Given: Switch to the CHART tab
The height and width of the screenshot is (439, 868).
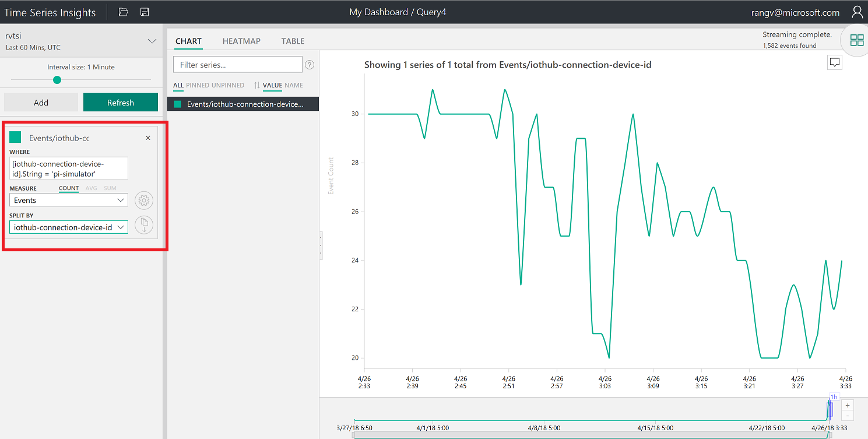Looking at the screenshot, I should point(188,41).
